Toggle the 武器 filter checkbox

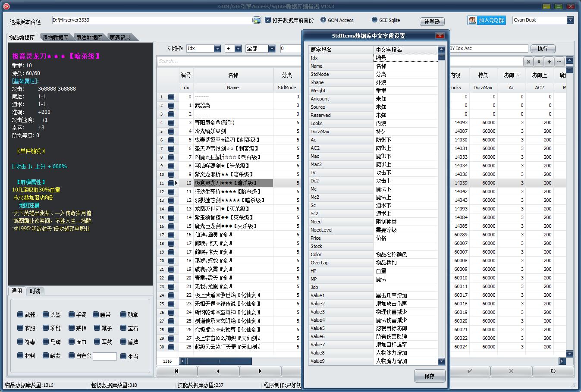[x=20, y=315]
